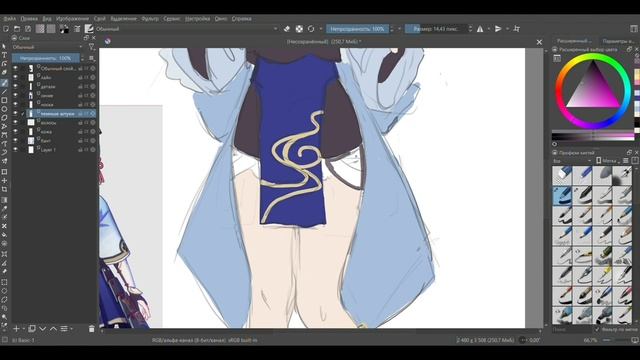
Task: Select the Calligraphy tool in toolbox
Action: pos(4,73)
